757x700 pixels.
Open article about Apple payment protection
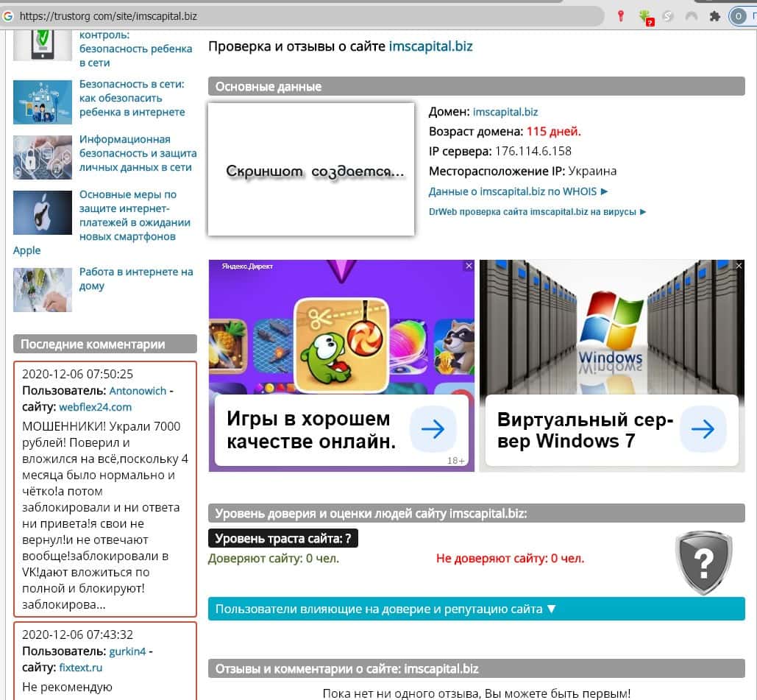(135, 216)
